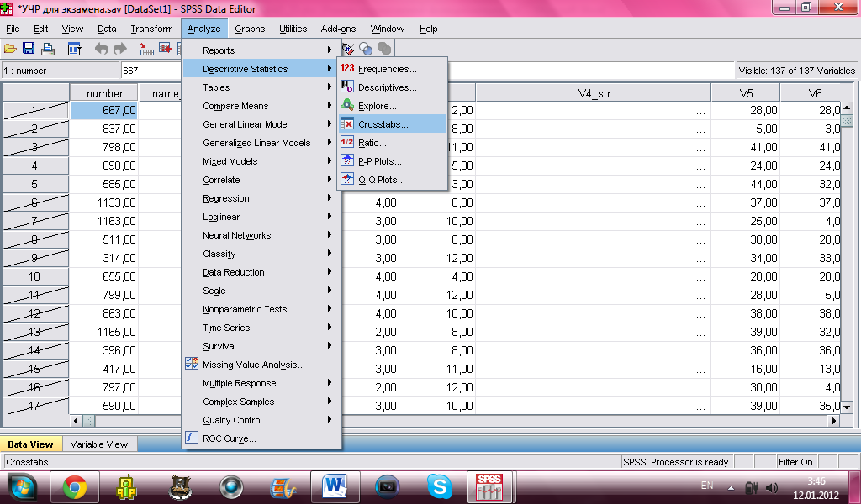
Task: Expand the Compare Means submenu
Action: (x=261, y=106)
